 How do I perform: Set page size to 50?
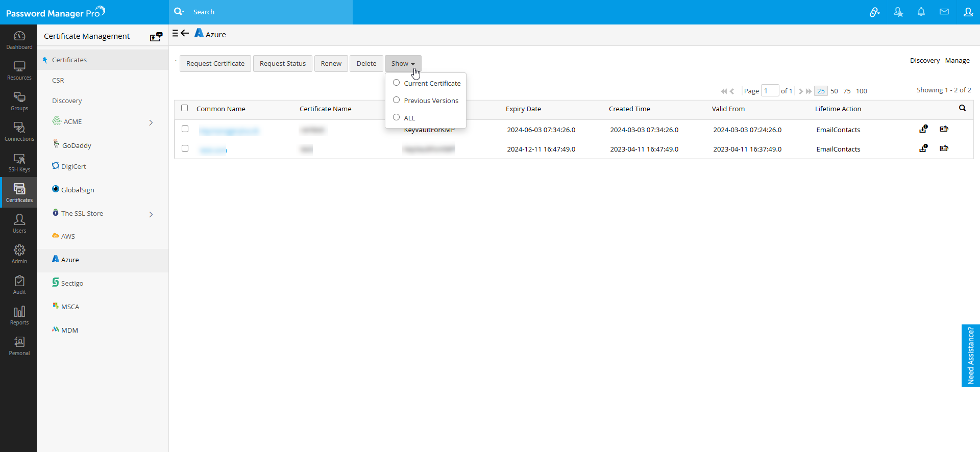click(834, 91)
